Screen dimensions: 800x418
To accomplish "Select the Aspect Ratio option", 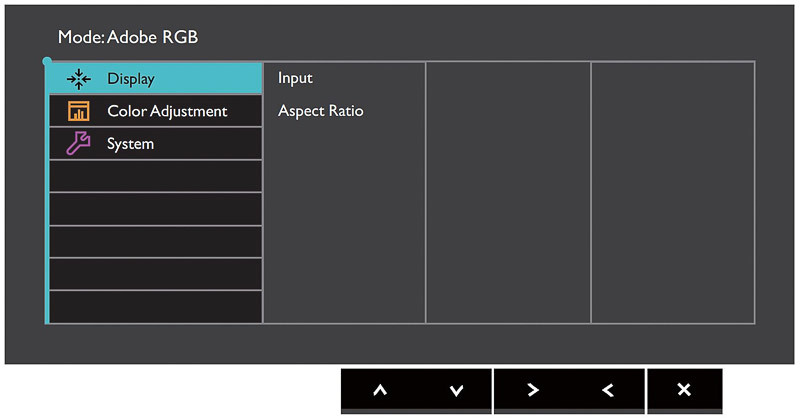I will click(321, 111).
